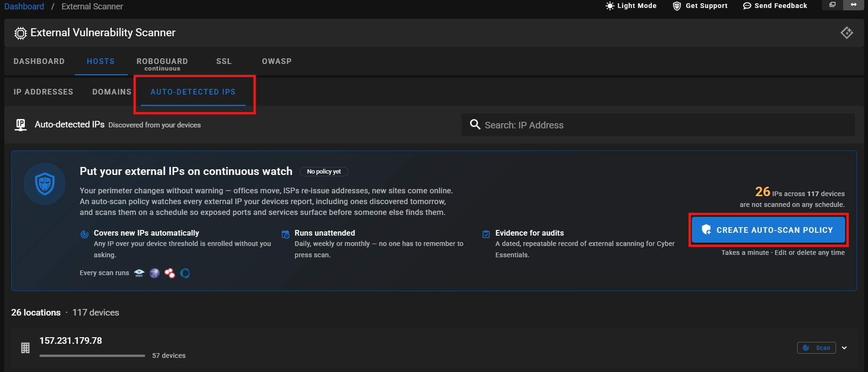
Task: Click the chip icon beside External Vulnerability Scanner
Action: point(21,33)
